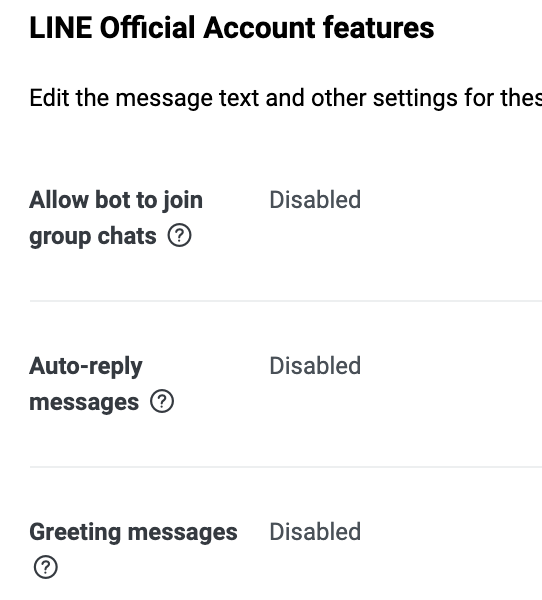
Task: Click Disabled status for Greeting messages
Action: tap(315, 532)
